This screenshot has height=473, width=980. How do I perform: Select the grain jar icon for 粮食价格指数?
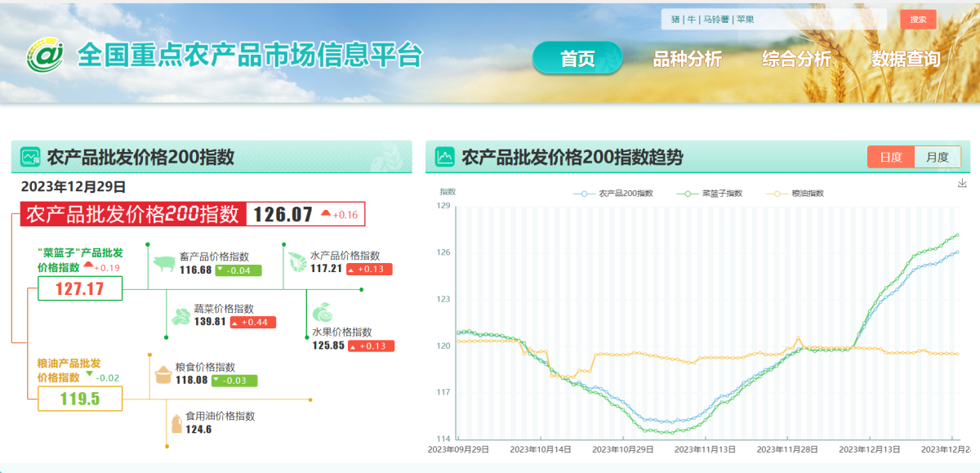pyautogui.click(x=163, y=376)
